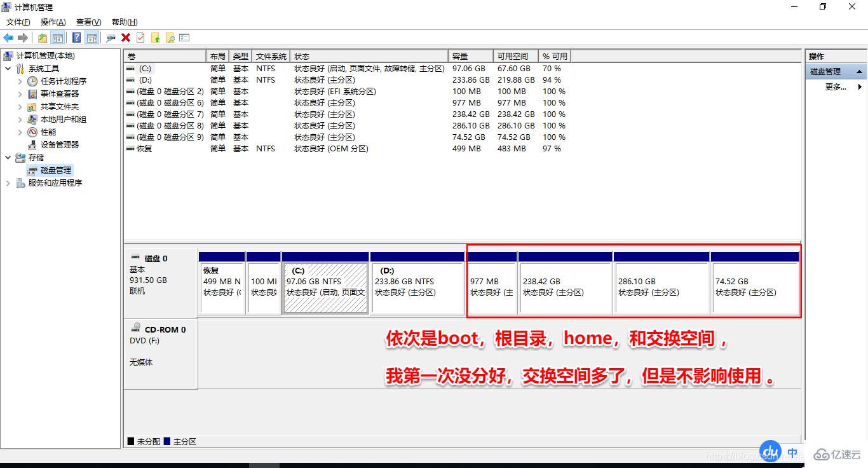Select the (D:) 233.86 GB NTFS partition block
This screenshot has height=468, width=868.
coord(417,282)
